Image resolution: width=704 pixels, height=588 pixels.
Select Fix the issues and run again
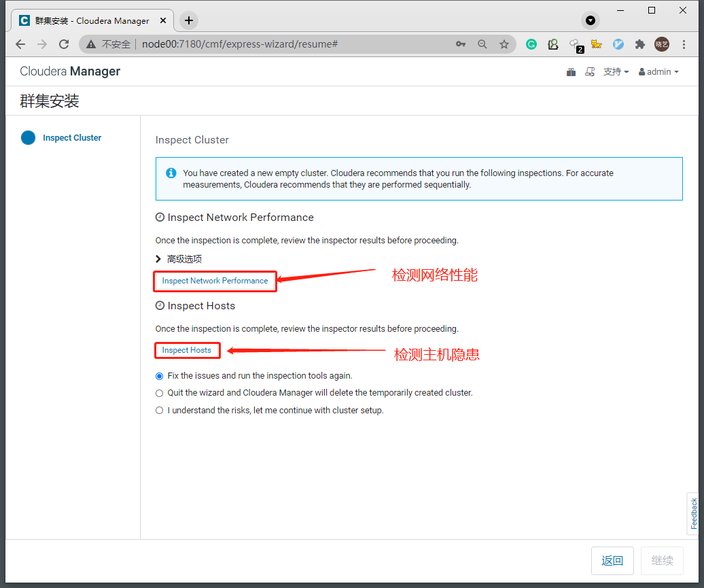click(160, 376)
